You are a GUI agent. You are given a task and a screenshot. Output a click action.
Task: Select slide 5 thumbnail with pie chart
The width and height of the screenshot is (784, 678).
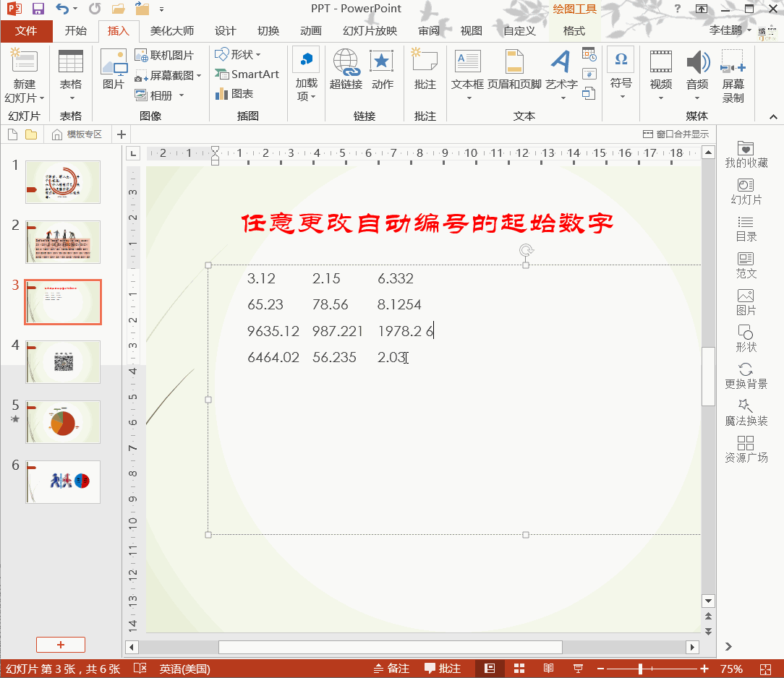coord(62,422)
